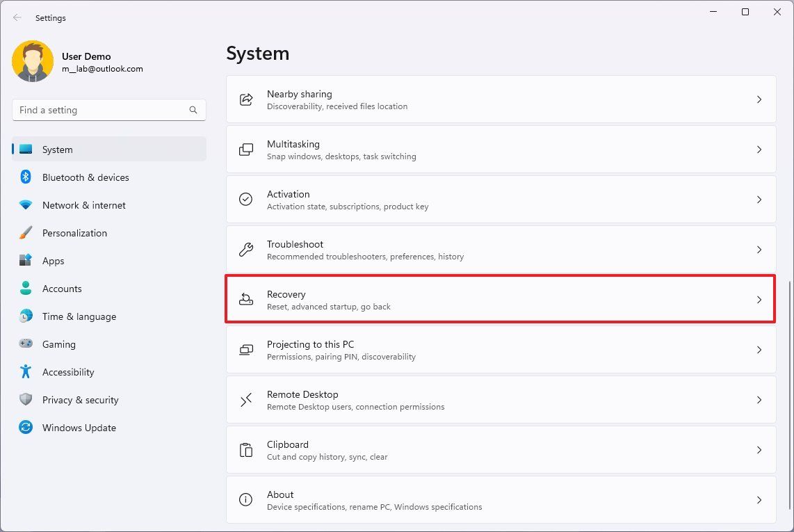Viewport: 794px width, 532px height.
Task: Click the Activation checkmark icon
Action: [246, 199]
